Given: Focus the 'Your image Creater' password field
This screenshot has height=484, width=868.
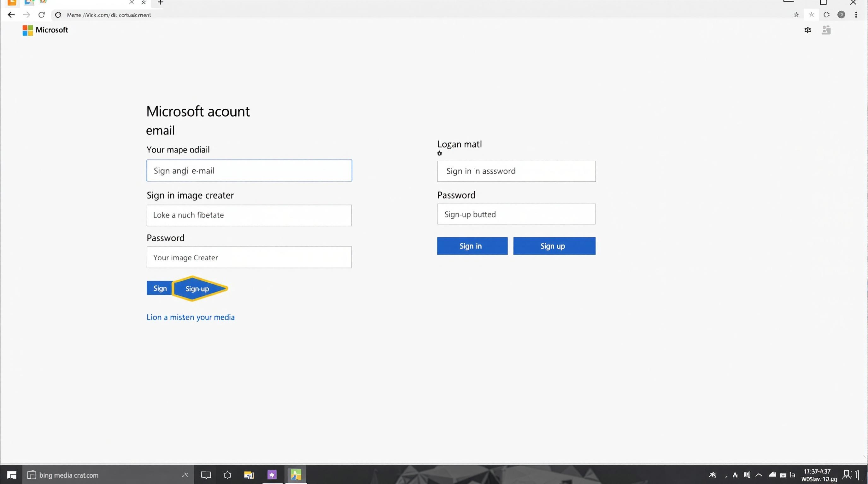Looking at the screenshot, I should (x=249, y=257).
